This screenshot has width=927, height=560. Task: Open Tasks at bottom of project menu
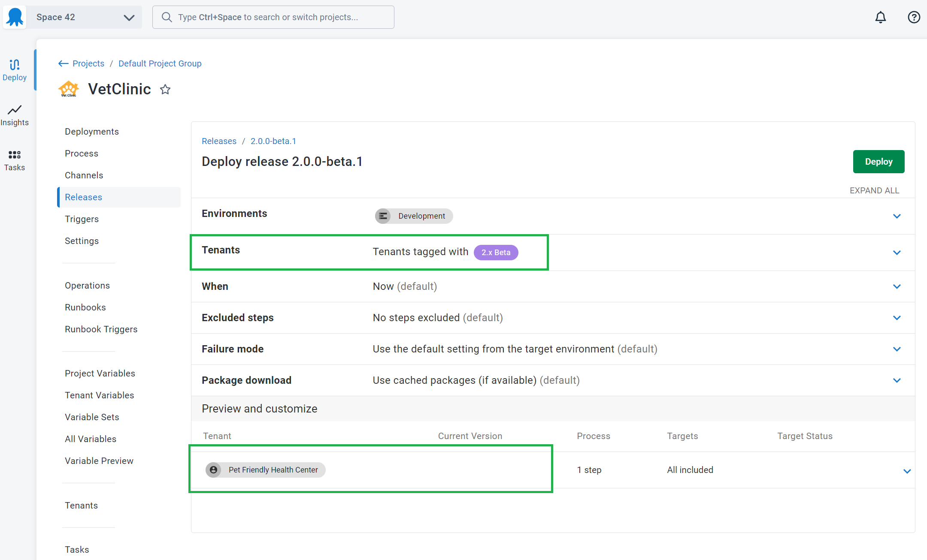coord(77,550)
